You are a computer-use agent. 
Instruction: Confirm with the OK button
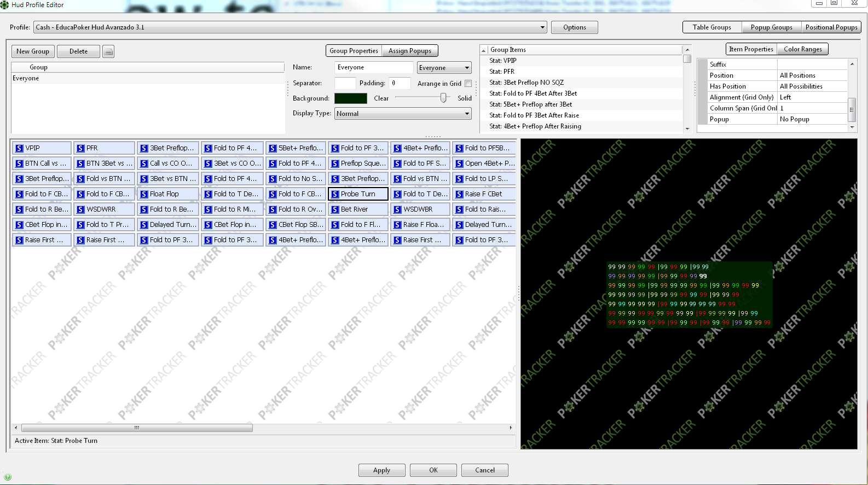pyautogui.click(x=433, y=470)
